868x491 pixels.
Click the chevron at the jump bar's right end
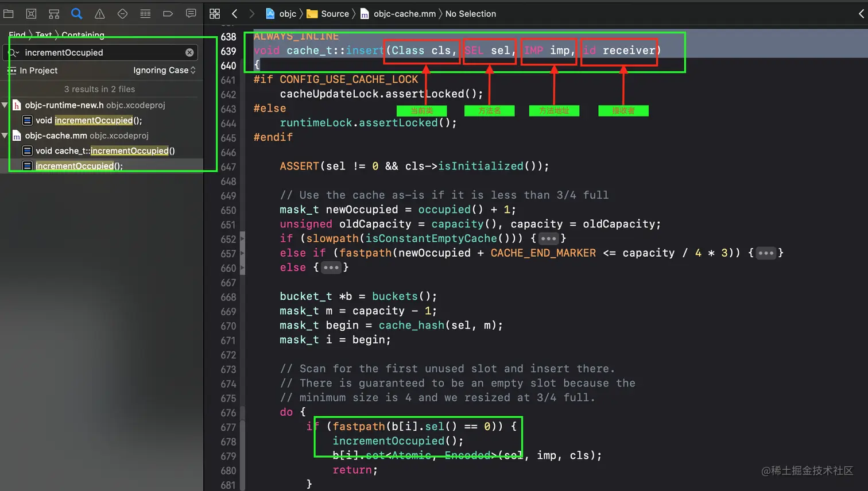861,14
